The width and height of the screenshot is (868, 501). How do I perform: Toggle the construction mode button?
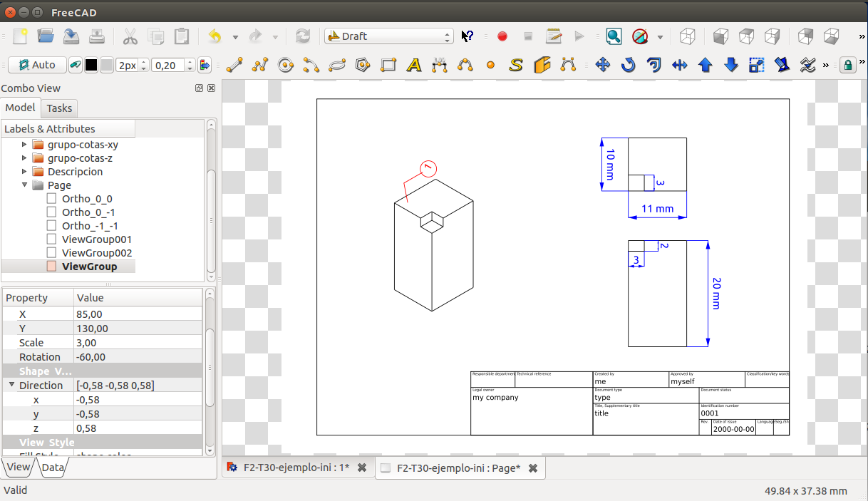pyautogui.click(x=75, y=66)
